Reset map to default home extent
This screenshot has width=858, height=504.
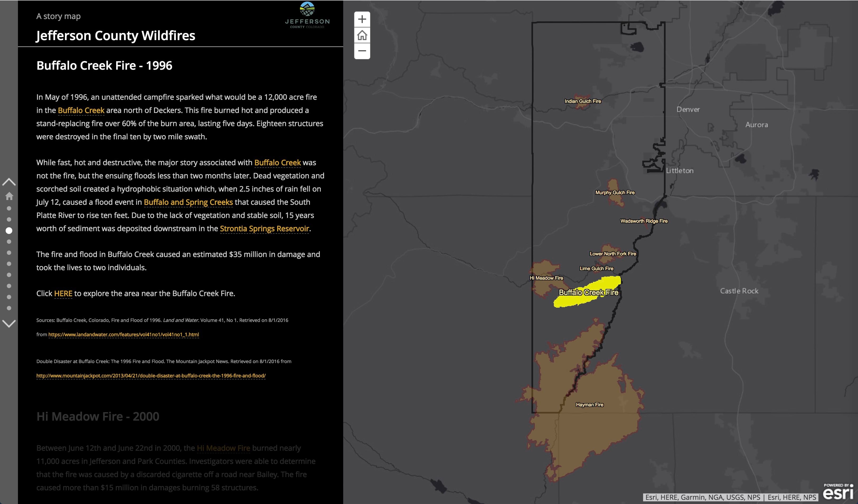click(x=362, y=35)
